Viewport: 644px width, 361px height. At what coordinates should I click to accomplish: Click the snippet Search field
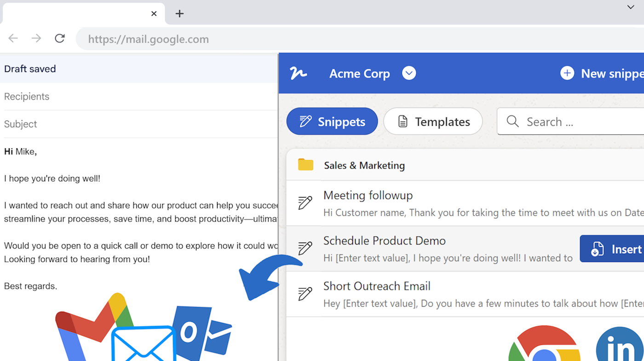570,122
